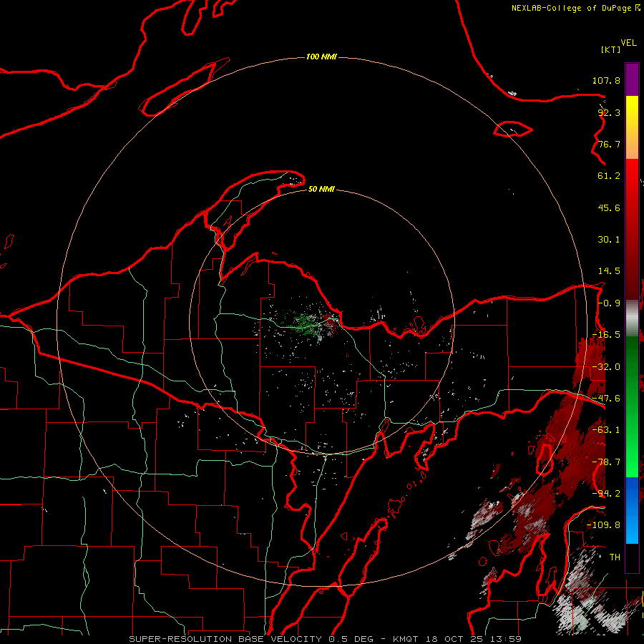Select the gray near-zero segment of color scale

[x=632, y=318]
